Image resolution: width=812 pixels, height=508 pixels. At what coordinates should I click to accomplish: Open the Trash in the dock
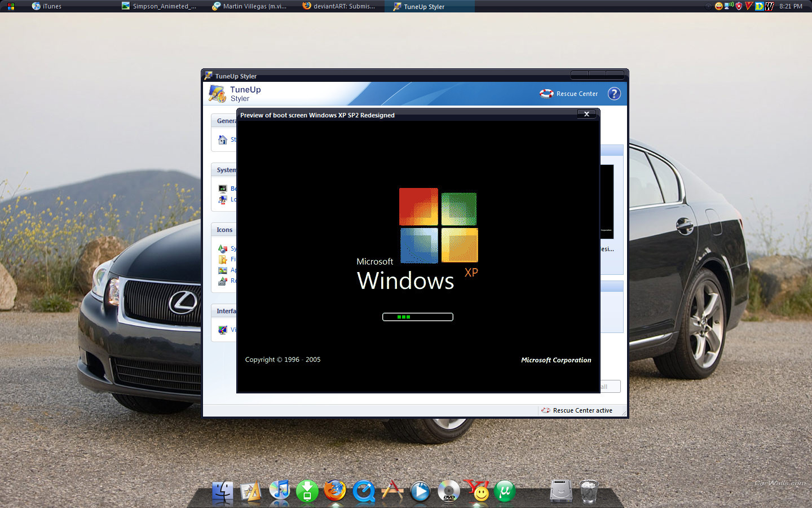point(588,491)
